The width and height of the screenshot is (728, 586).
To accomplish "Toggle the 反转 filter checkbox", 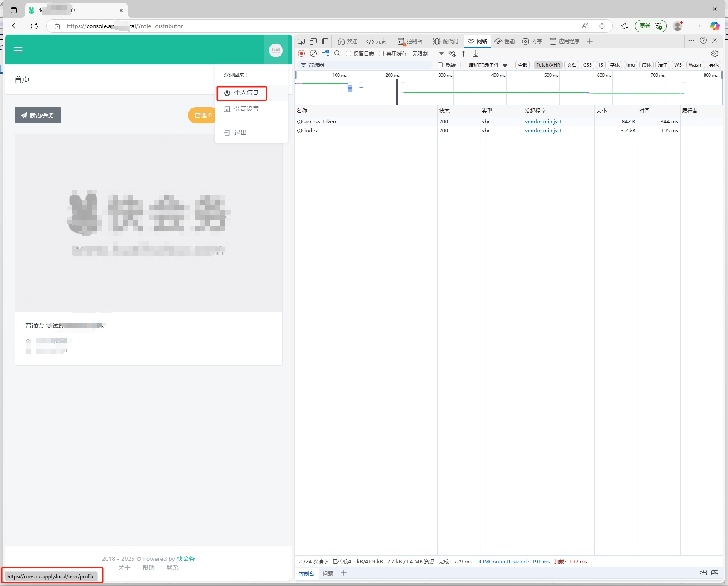I will (x=440, y=65).
